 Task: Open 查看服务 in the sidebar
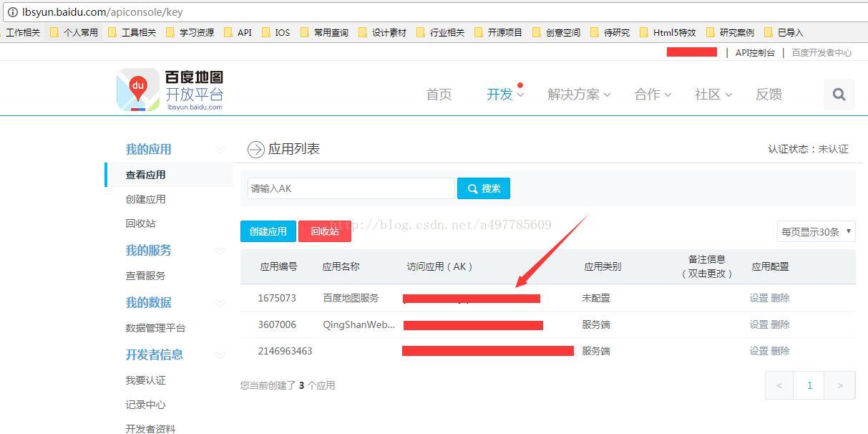(x=145, y=276)
